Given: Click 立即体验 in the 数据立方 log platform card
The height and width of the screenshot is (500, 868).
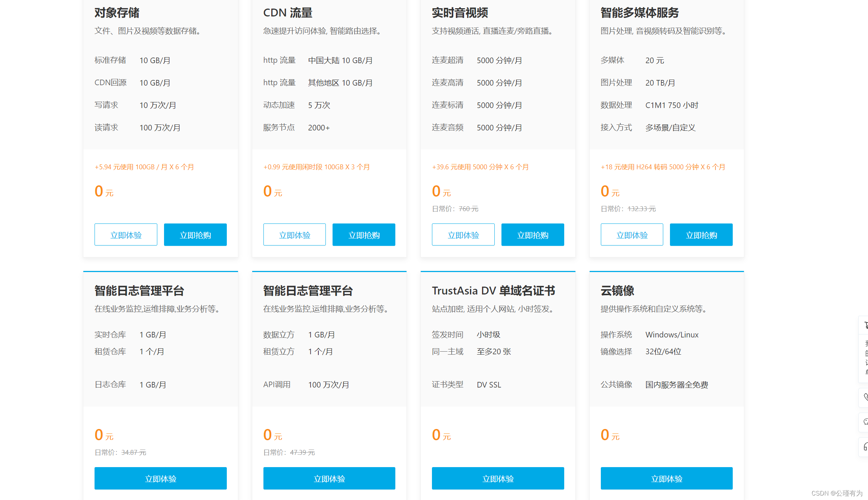Looking at the screenshot, I should [x=329, y=478].
